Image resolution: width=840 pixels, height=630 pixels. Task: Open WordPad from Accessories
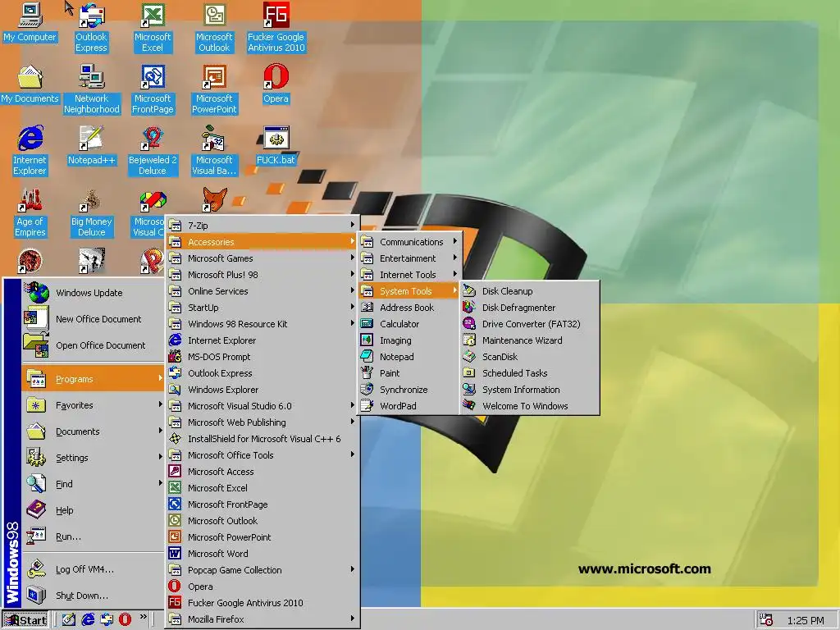(409, 406)
